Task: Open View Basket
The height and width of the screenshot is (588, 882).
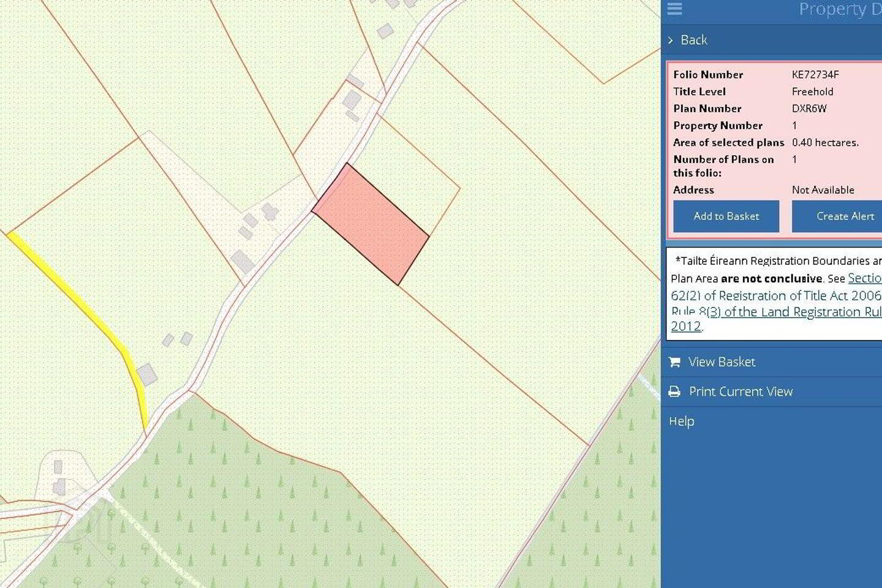Action: point(722,362)
